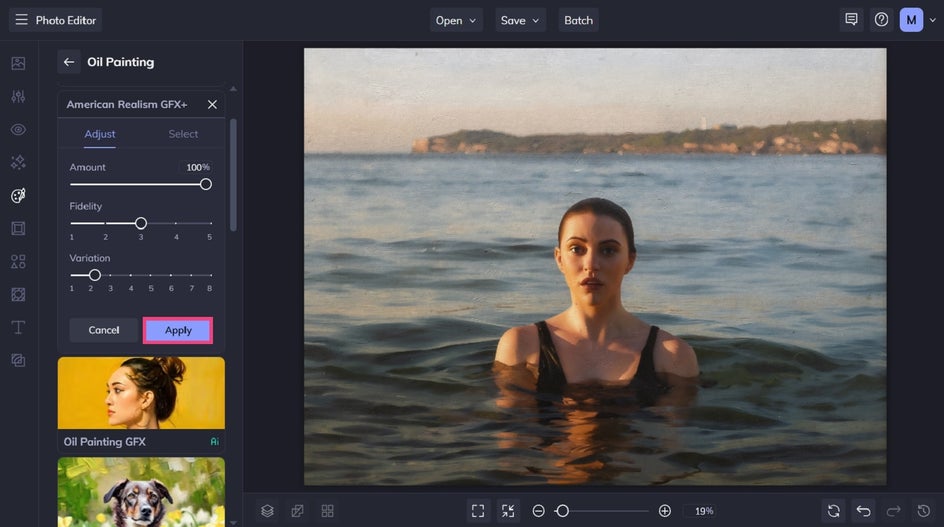944x527 pixels.
Task: Click the compare before/after icon
Action: click(x=297, y=511)
